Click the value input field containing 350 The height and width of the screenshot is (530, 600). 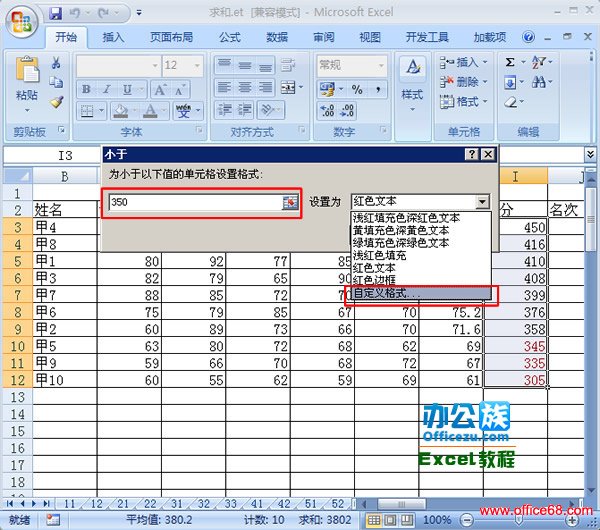[x=195, y=202]
